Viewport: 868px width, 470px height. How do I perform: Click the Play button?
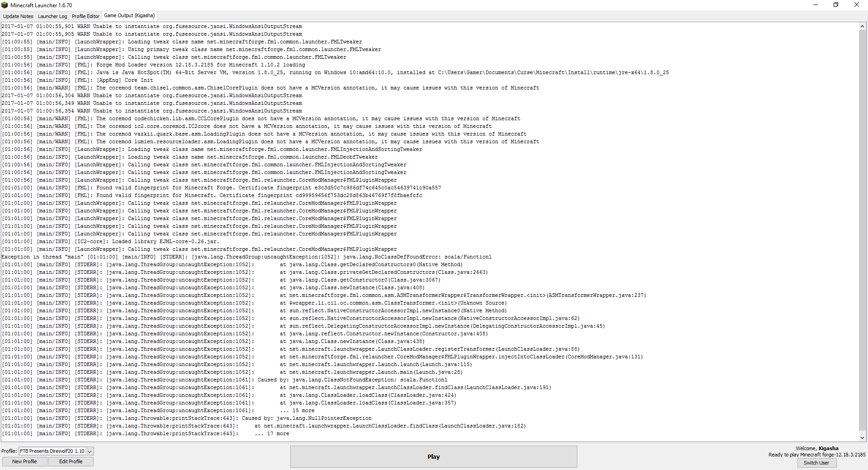coord(434,456)
